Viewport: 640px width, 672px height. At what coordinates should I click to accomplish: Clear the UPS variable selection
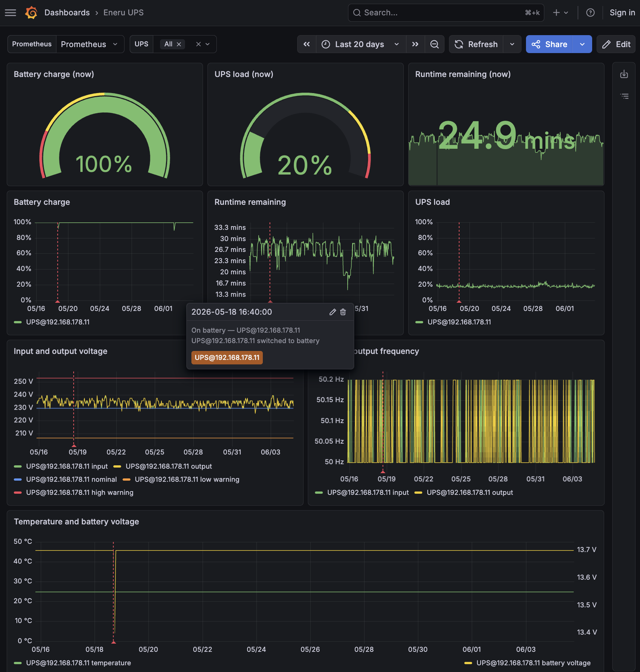(x=199, y=44)
